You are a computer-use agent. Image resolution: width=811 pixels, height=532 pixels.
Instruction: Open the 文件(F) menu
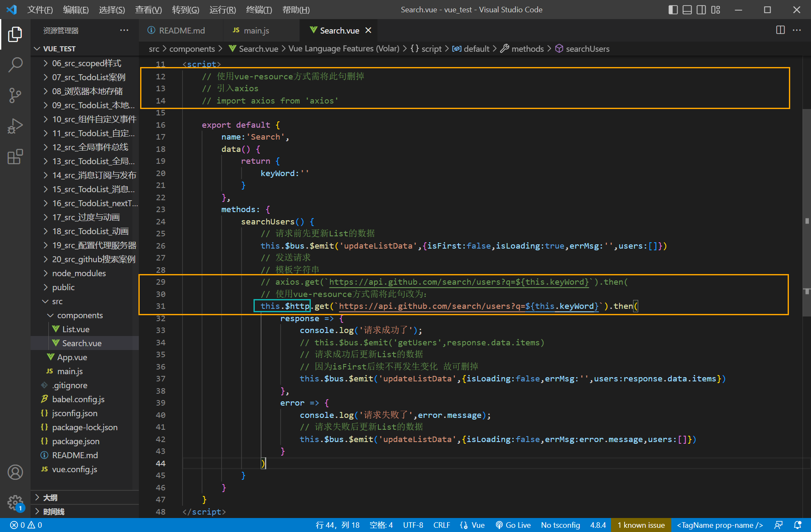coord(40,9)
